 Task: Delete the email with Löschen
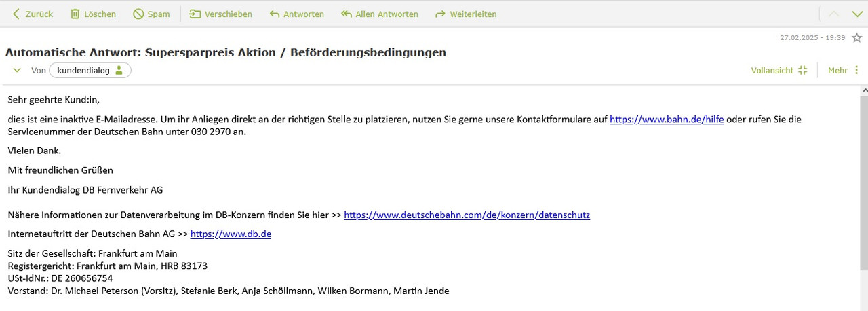click(x=93, y=14)
